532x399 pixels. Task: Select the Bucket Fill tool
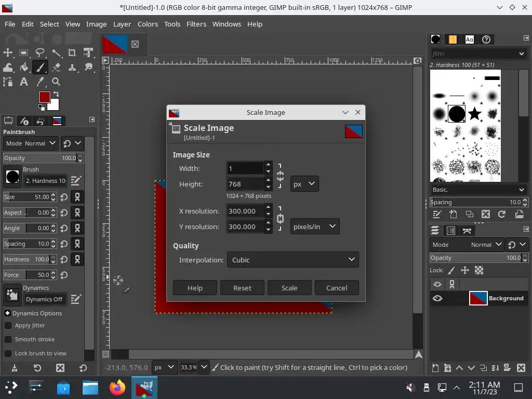(24, 67)
